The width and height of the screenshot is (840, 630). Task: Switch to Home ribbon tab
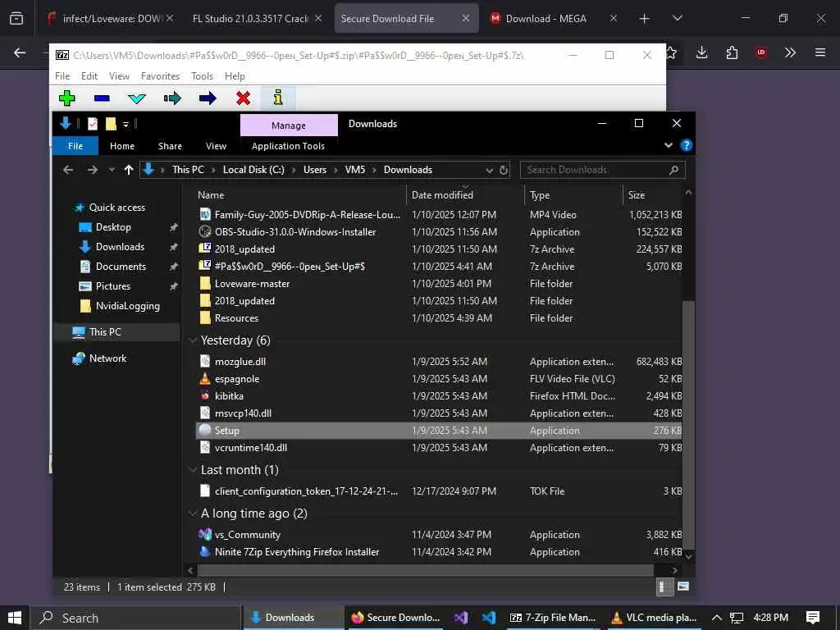pos(122,146)
